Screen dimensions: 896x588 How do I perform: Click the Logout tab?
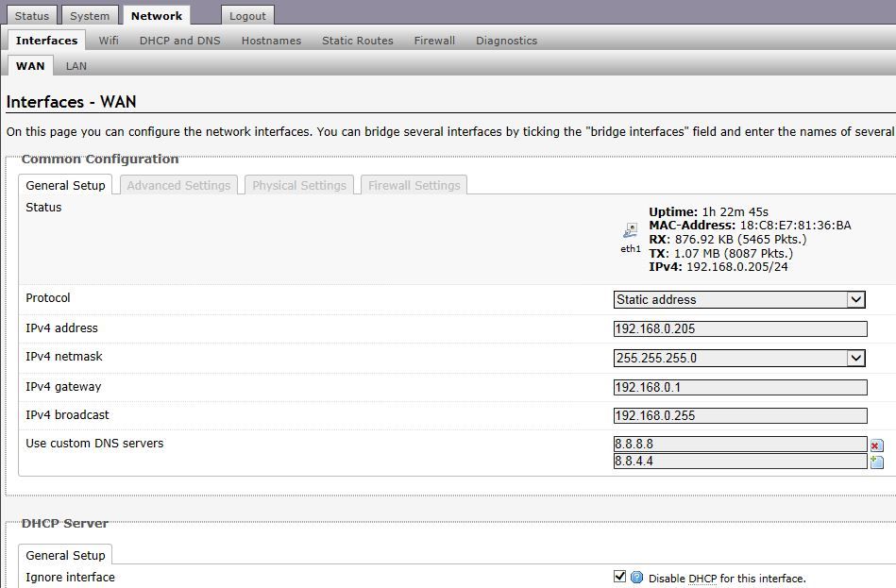(247, 16)
